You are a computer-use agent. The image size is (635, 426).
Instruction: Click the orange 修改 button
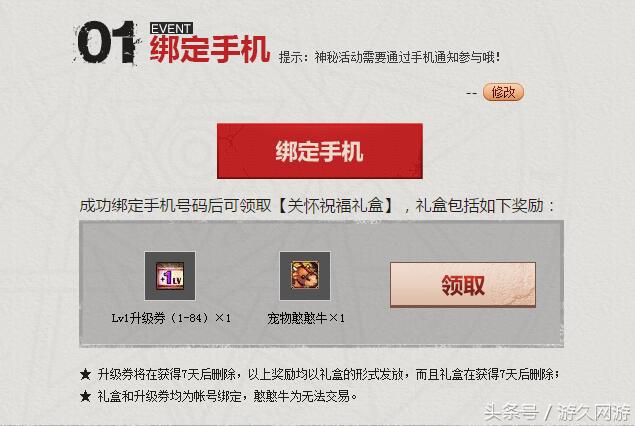[503, 92]
